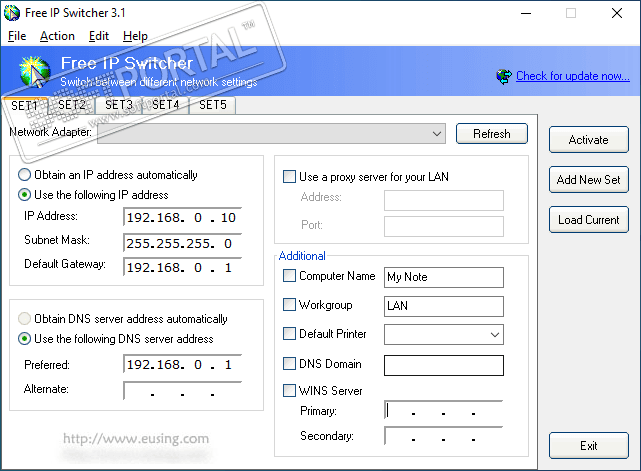The height and width of the screenshot is (471, 641).
Task: Close the Free IP Switcher window
Action: coord(617,13)
